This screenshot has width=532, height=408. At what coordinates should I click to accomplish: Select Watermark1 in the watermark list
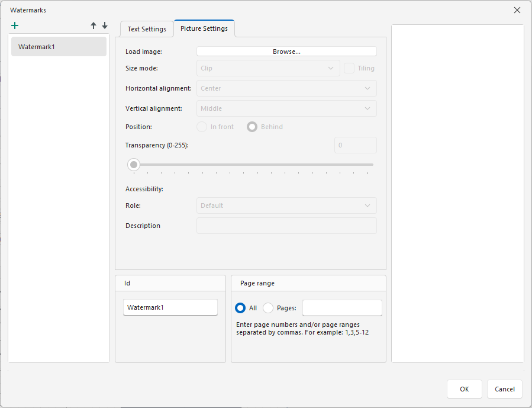click(x=58, y=46)
